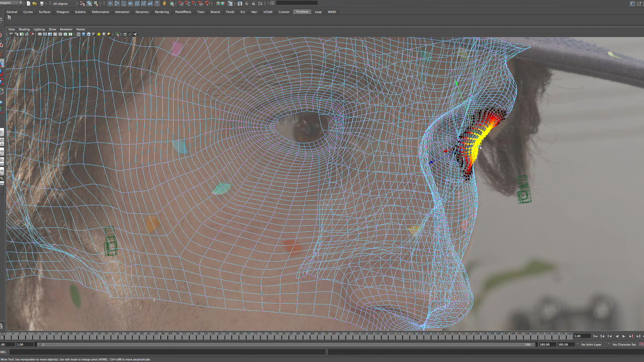The width and height of the screenshot is (644, 362).
Task: Click the Save Scene disk icon
Action: (42, 3)
